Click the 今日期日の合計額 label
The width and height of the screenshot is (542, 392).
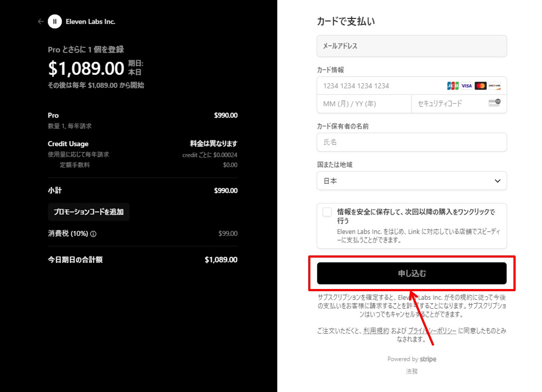75,259
